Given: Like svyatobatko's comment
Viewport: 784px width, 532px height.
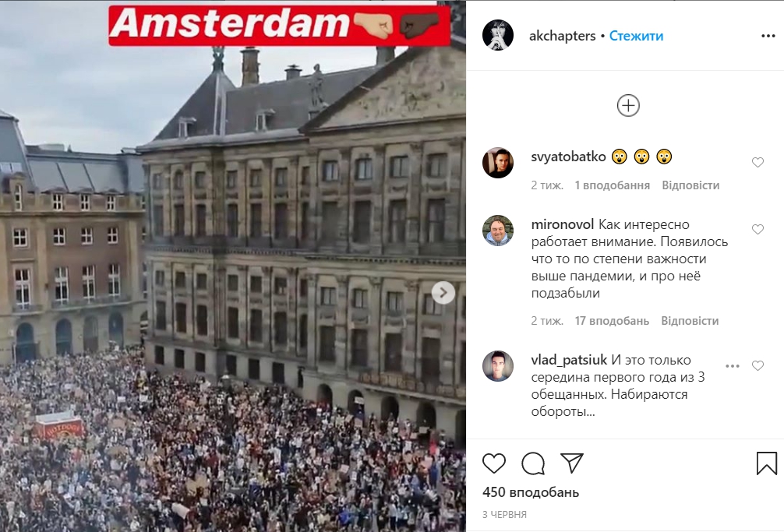Looking at the screenshot, I should coord(758,162).
